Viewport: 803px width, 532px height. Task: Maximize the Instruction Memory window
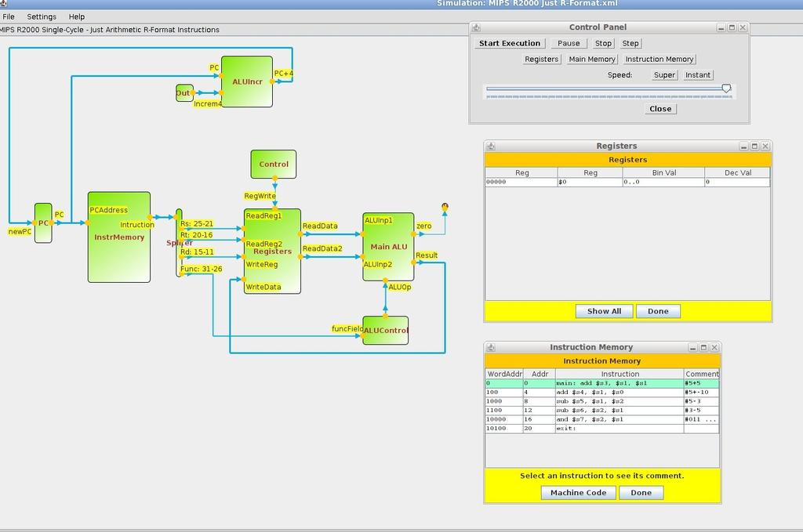(x=703, y=348)
